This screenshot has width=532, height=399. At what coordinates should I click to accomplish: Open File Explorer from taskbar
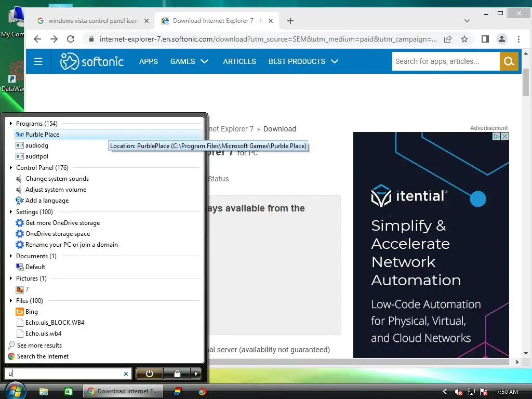tap(44, 392)
